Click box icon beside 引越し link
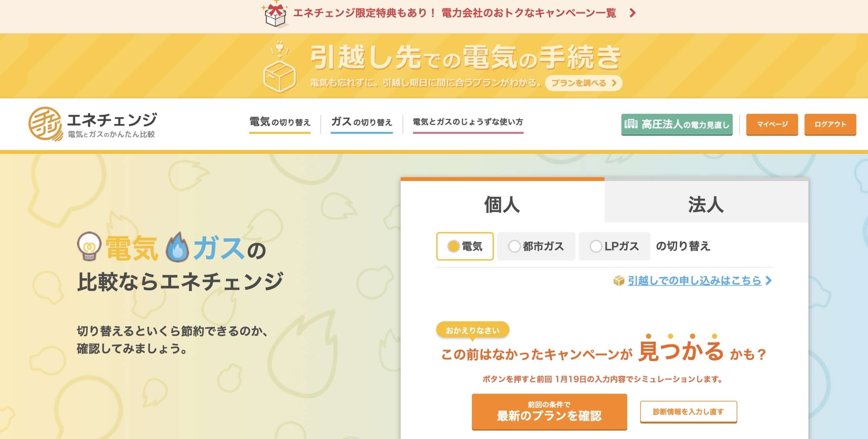This screenshot has height=439, width=868. [619, 281]
